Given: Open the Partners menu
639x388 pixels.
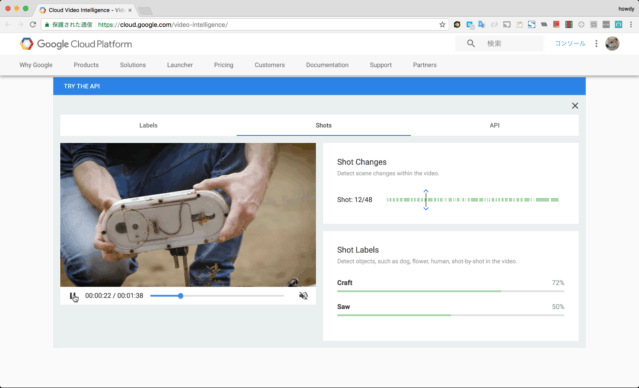Looking at the screenshot, I should tap(425, 65).
